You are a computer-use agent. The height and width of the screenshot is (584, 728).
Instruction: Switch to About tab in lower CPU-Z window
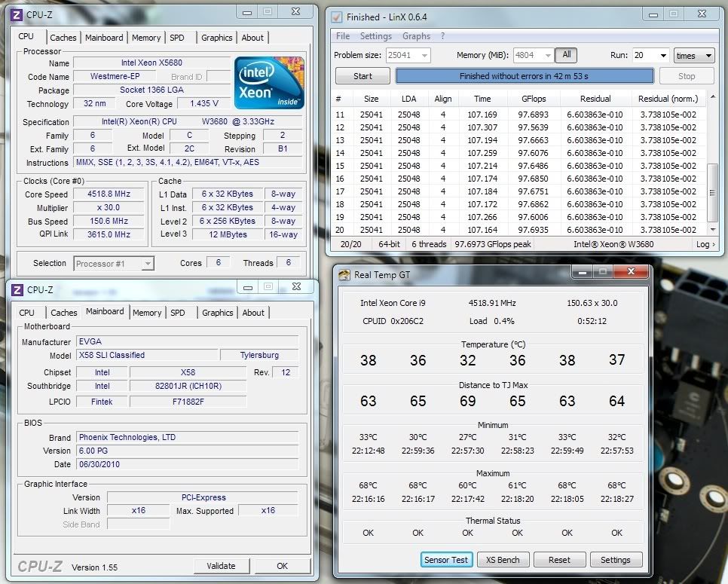point(253,313)
